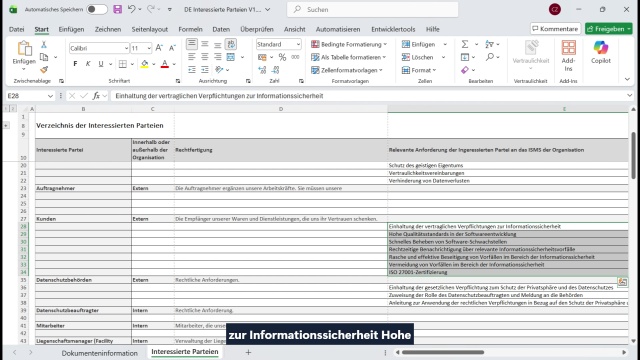Open the font name Calibri dropdown
The height and width of the screenshot is (360, 640).
coord(126,48)
